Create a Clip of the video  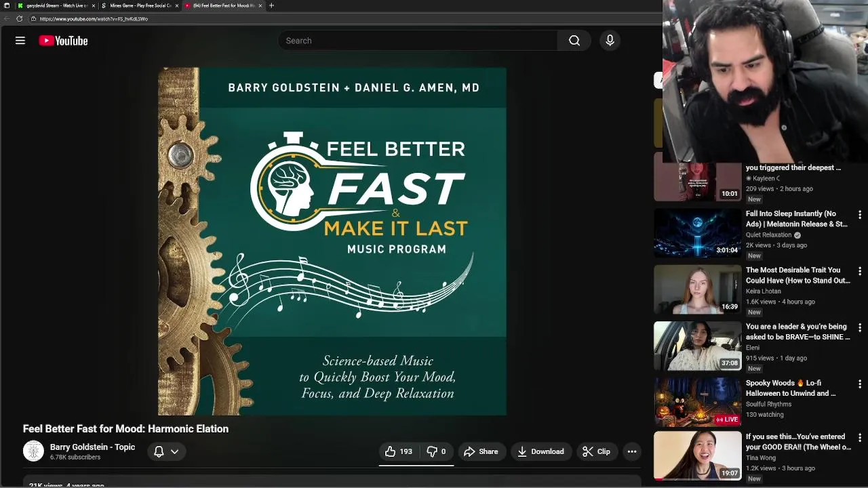click(x=596, y=451)
